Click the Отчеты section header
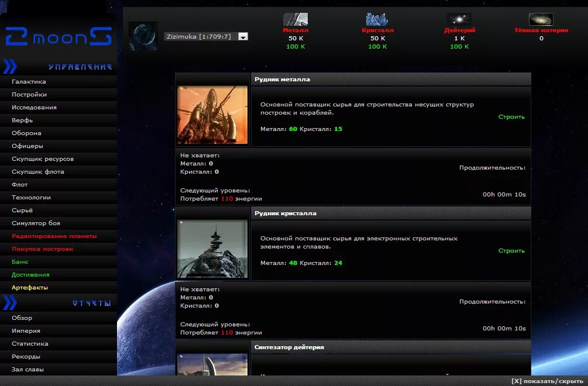This screenshot has height=386, width=588. [x=92, y=303]
